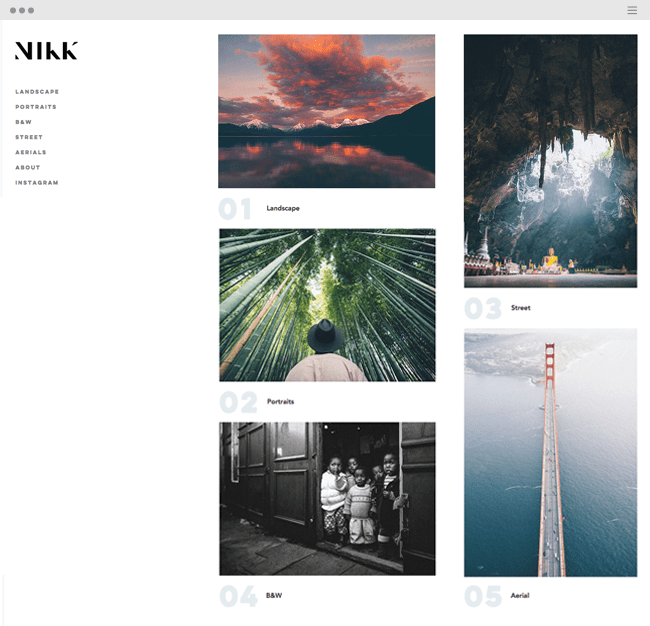Open the black and white children photo

[327, 499]
